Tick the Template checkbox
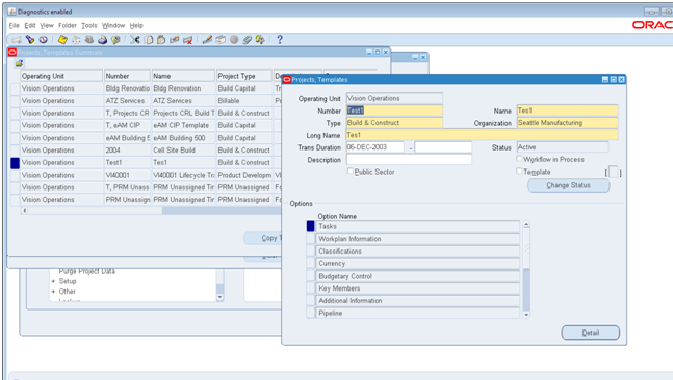This screenshot has width=673, height=380. pos(519,171)
